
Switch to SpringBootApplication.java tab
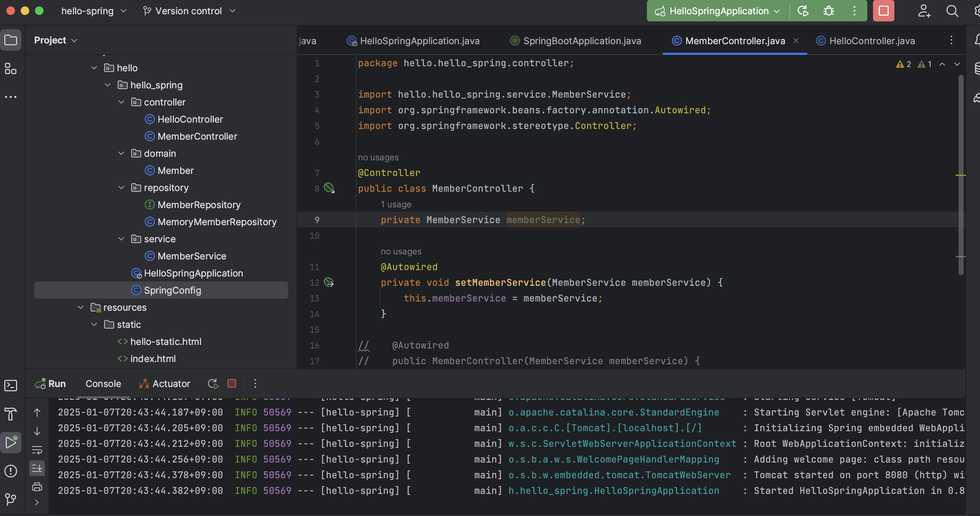pyautogui.click(x=576, y=41)
